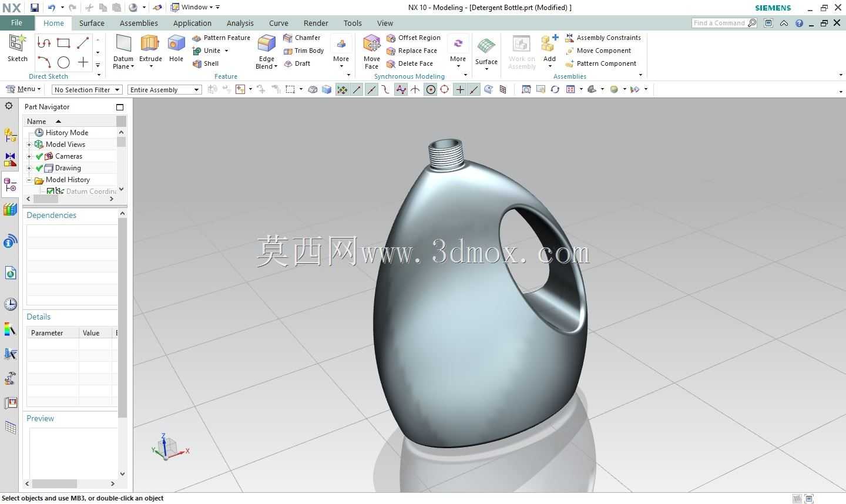Expand the Cameras tree node
The height and width of the screenshot is (504, 846).
tap(29, 156)
